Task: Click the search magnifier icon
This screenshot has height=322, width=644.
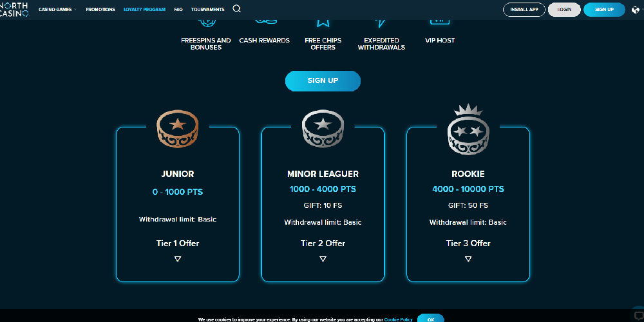Action: pos(237,9)
